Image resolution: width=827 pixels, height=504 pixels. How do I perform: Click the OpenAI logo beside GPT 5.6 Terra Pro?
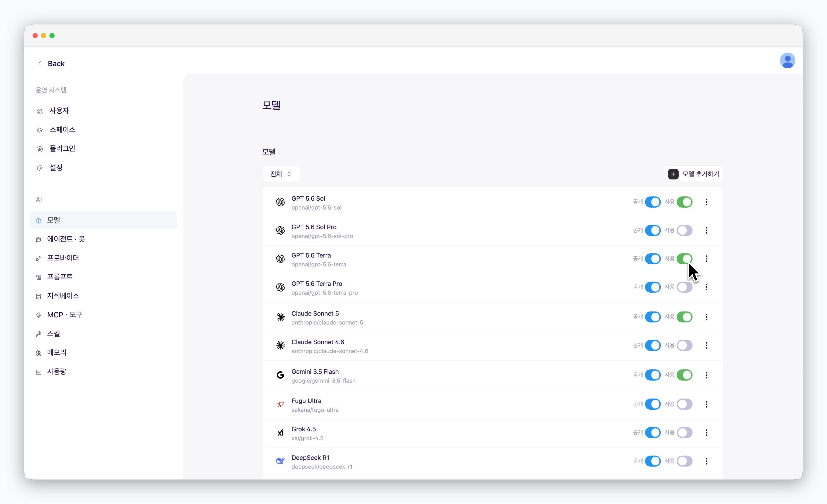(280, 287)
